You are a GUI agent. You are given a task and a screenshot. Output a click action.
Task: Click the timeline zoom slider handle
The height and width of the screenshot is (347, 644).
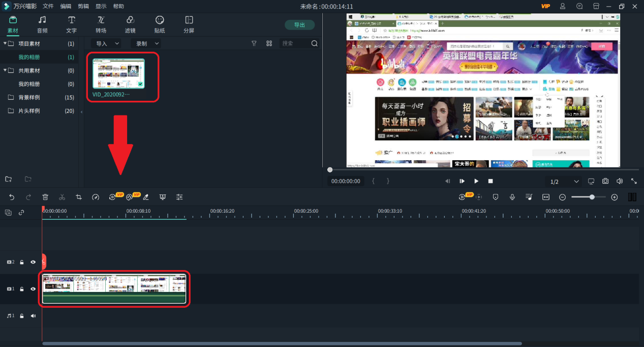point(592,197)
